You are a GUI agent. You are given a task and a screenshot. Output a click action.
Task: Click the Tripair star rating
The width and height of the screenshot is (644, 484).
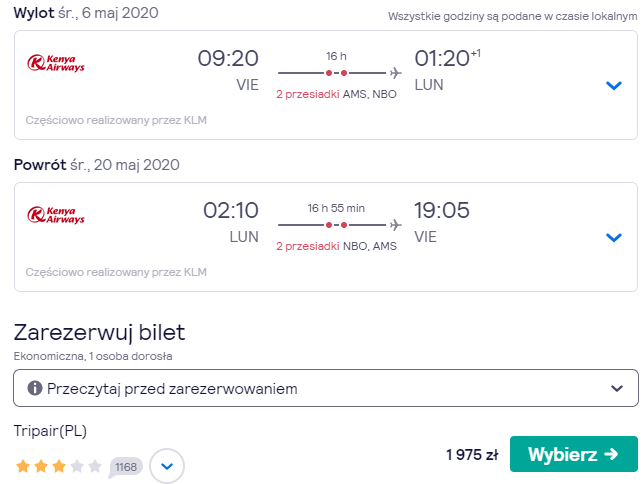click(58, 466)
